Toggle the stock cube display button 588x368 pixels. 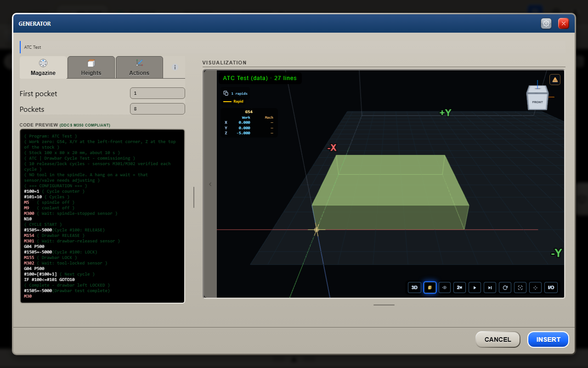coord(430,287)
